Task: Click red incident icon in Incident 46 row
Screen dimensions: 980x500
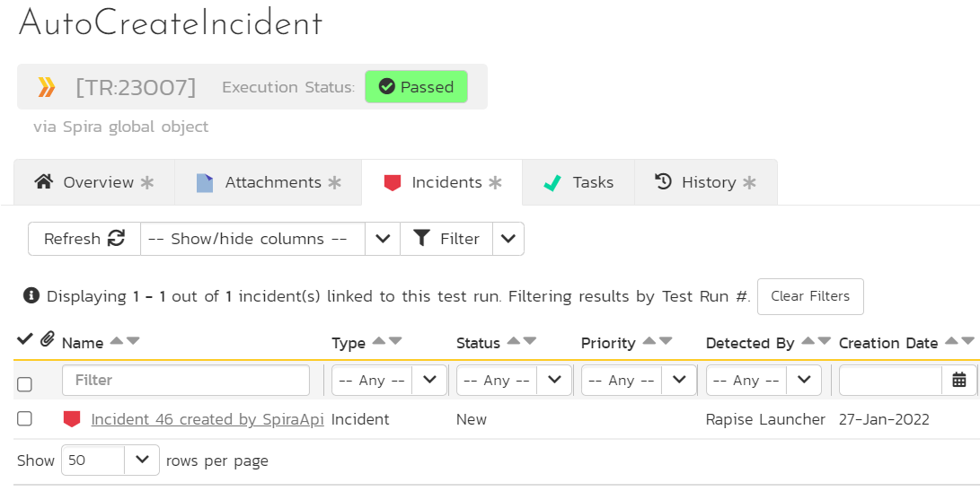Action: click(x=72, y=419)
